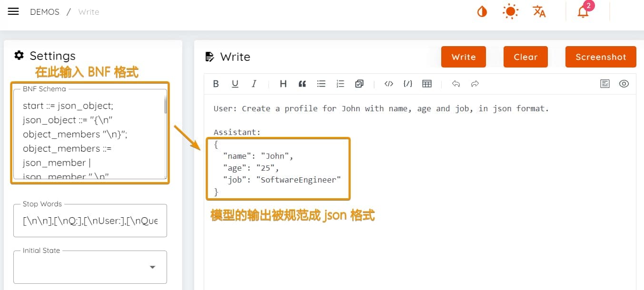Toggle the dark/light contrast mode icon

482,12
